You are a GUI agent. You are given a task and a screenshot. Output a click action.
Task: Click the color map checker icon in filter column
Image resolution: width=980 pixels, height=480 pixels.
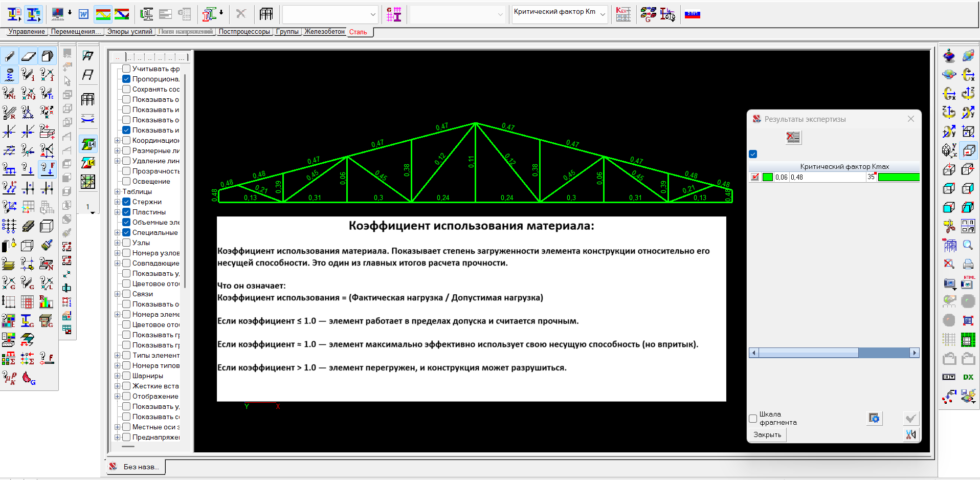tap(88, 181)
